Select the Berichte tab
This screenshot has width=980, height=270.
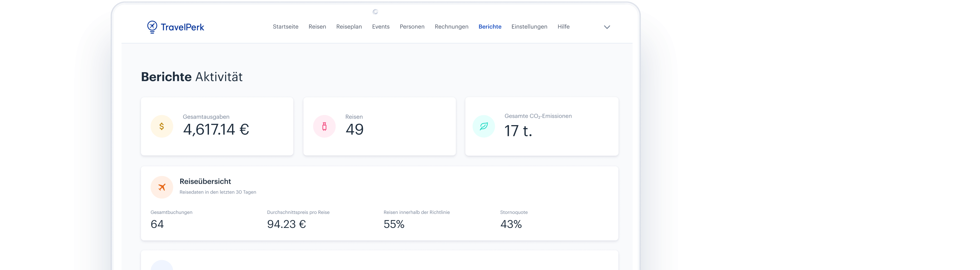(x=490, y=27)
